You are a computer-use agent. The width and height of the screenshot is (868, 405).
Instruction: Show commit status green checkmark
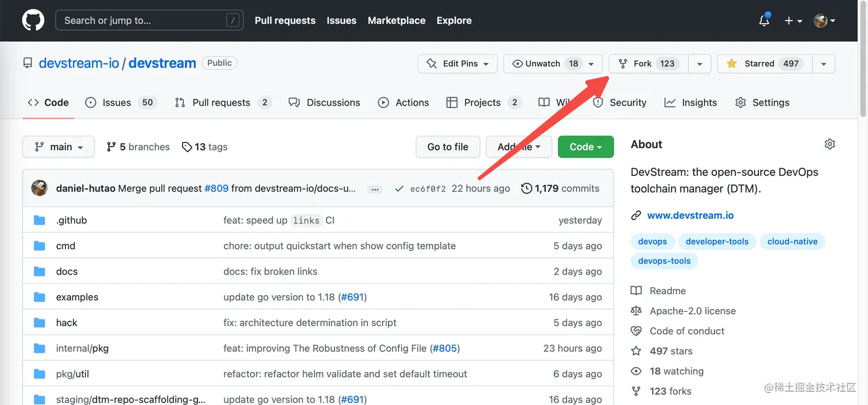(400, 188)
